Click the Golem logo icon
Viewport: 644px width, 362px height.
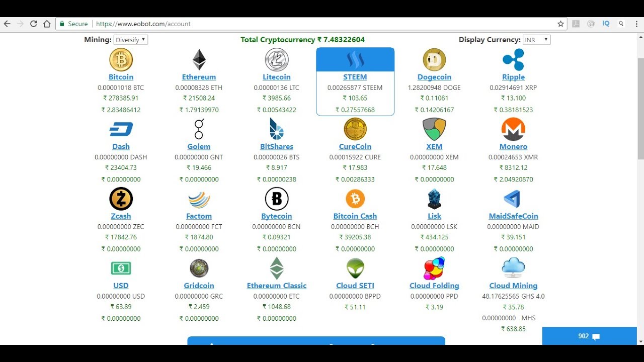(199, 129)
